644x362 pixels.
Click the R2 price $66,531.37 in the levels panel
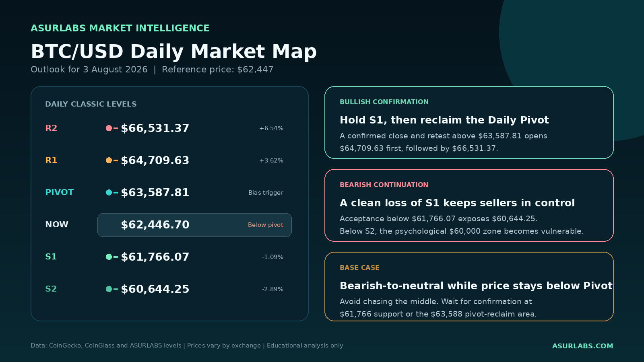155,128
